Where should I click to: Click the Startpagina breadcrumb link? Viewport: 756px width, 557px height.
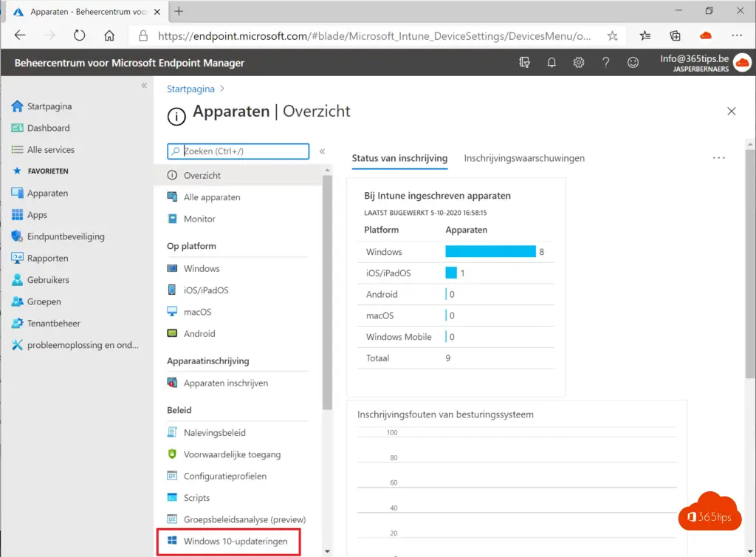click(x=190, y=89)
